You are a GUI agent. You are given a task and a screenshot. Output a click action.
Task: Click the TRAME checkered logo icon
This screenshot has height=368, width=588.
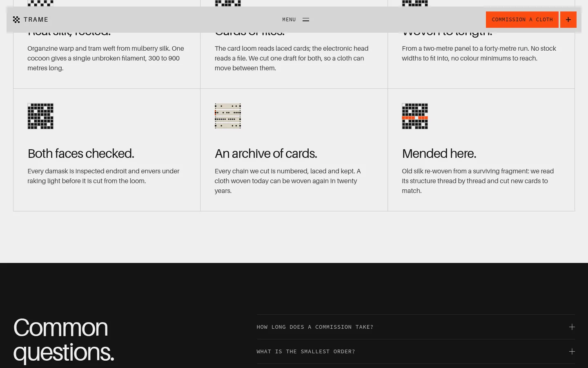pyautogui.click(x=16, y=20)
